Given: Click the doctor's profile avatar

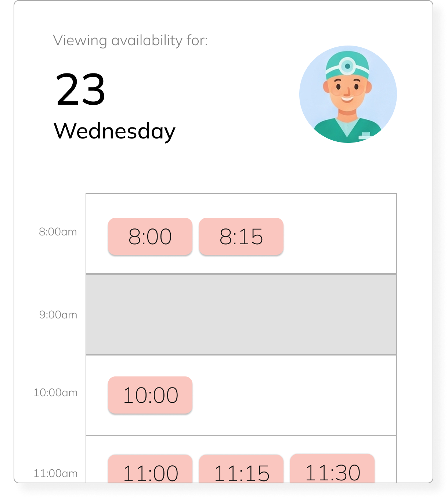Looking at the screenshot, I should click(x=348, y=94).
